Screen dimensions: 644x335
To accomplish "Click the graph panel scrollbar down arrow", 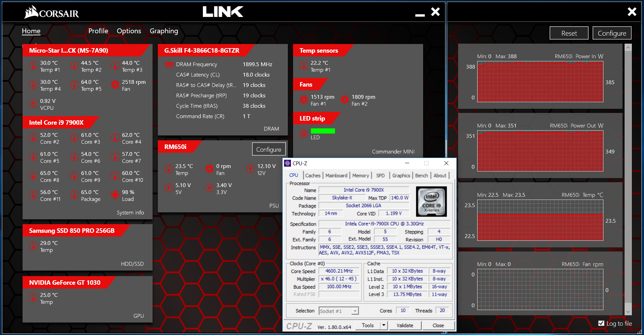I will [x=628, y=311].
